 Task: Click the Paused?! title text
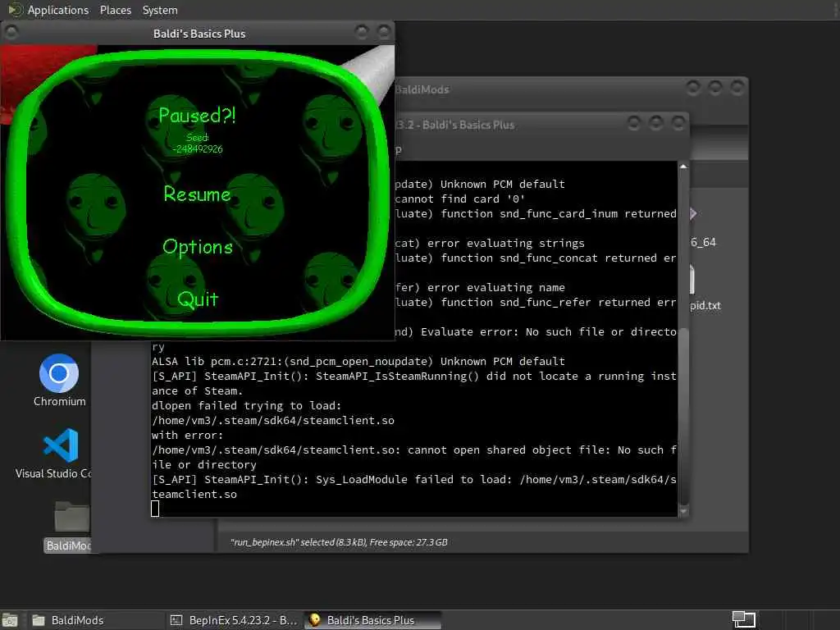click(x=197, y=115)
